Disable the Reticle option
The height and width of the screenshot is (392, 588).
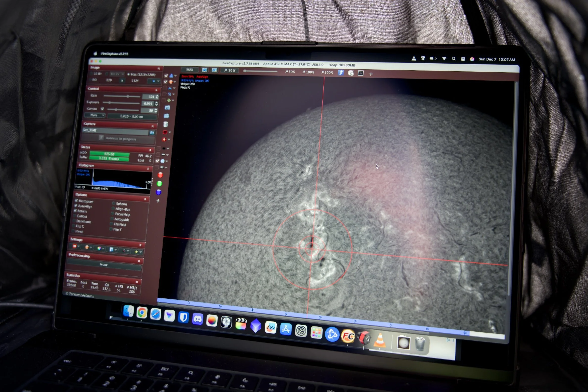(75, 211)
